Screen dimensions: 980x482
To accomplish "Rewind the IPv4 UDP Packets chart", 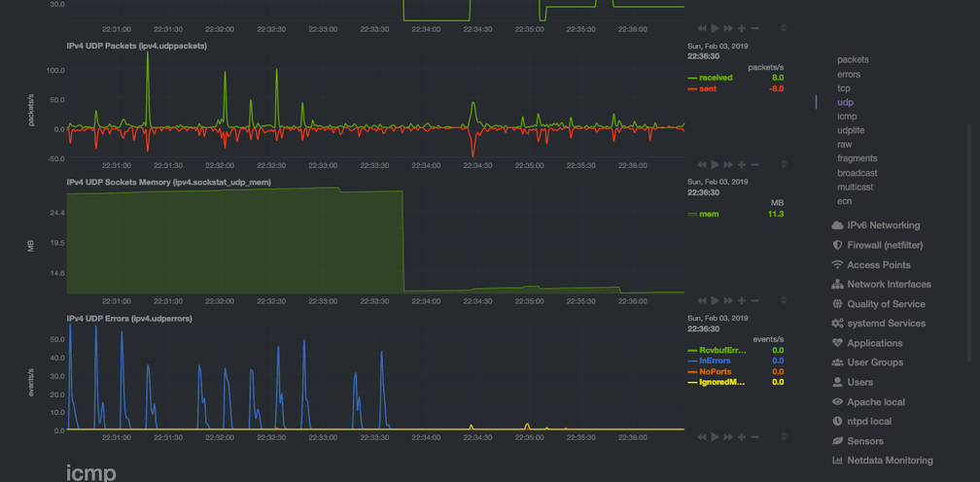I will pos(702,165).
